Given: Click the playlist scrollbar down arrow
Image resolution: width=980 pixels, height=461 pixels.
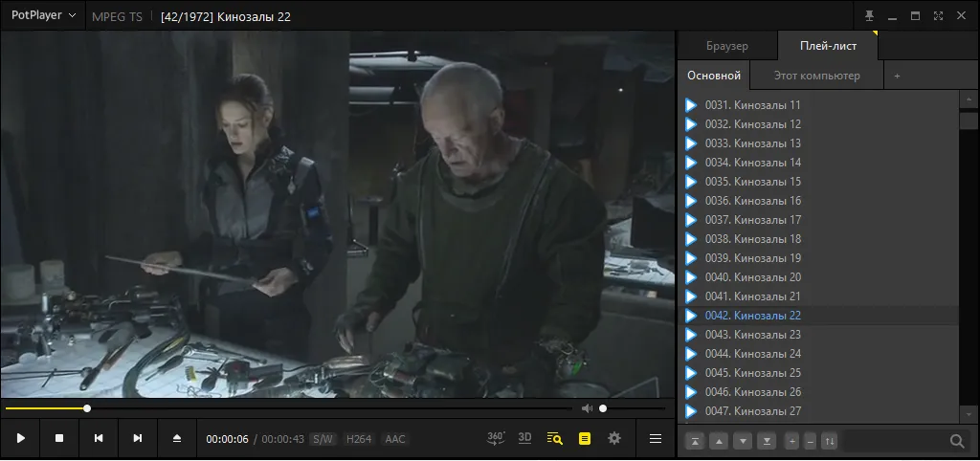Looking at the screenshot, I should point(969,413).
